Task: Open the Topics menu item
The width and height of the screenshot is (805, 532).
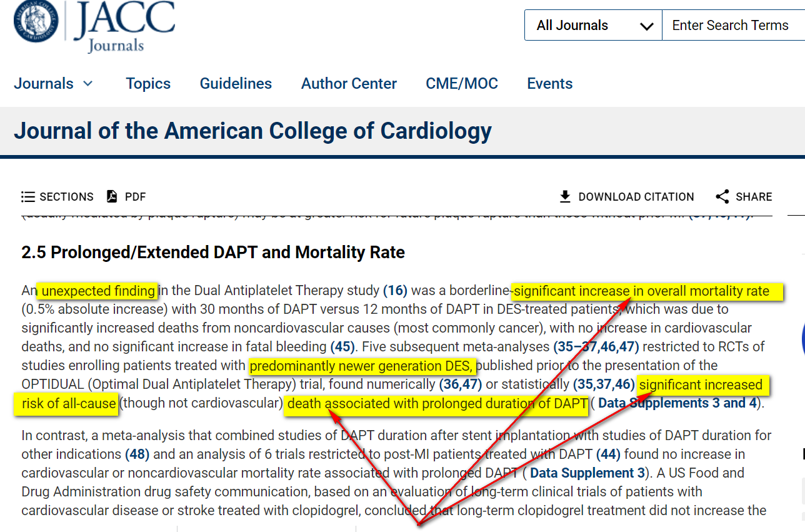Action: pyautogui.click(x=148, y=84)
